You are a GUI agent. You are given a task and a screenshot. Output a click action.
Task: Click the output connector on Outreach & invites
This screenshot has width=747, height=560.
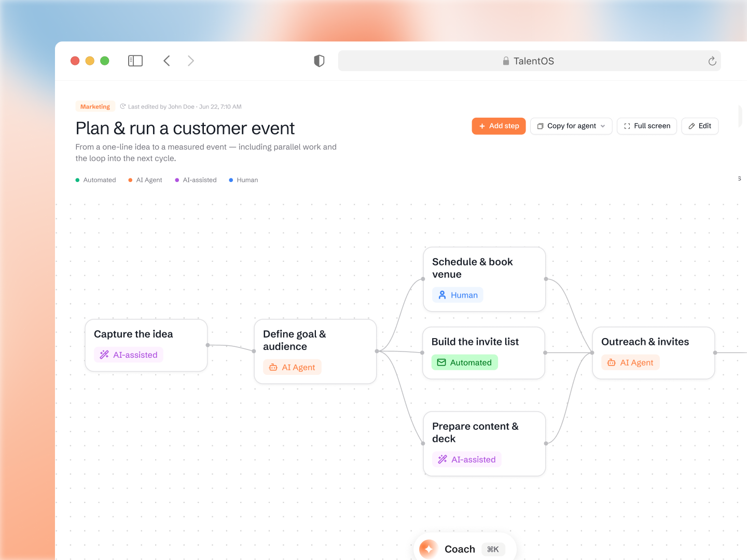pos(715,353)
